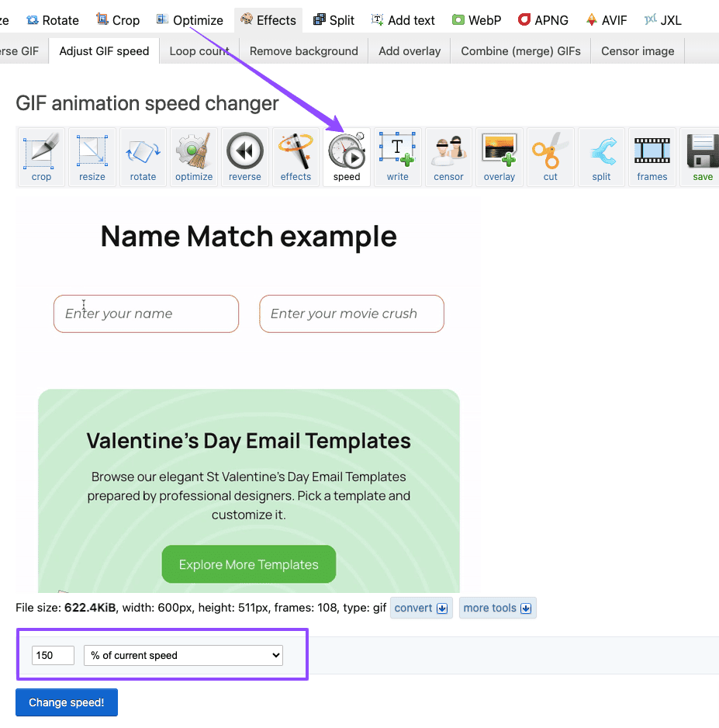Open the convert dropdown

click(421, 608)
